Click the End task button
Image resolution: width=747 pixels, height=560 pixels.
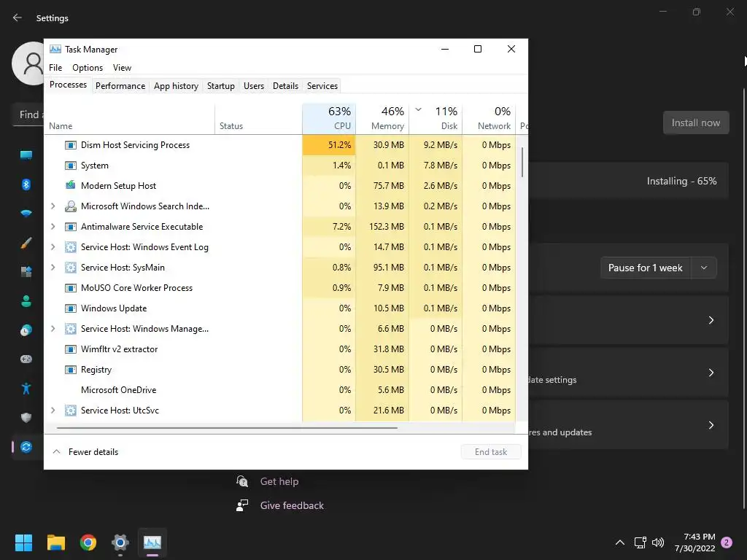click(x=491, y=452)
